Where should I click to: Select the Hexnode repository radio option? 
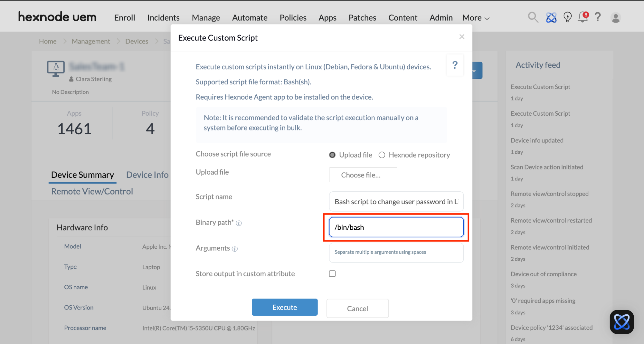pyautogui.click(x=382, y=155)
